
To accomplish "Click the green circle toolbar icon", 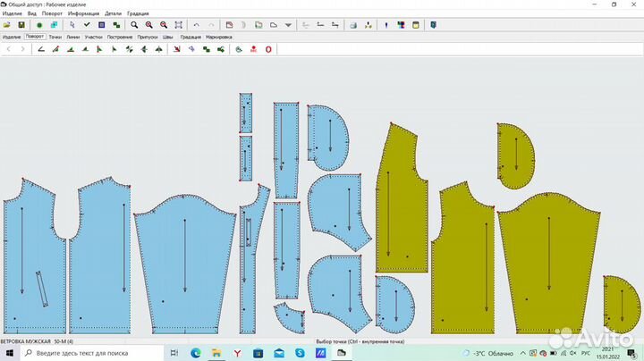I will 39,25.
